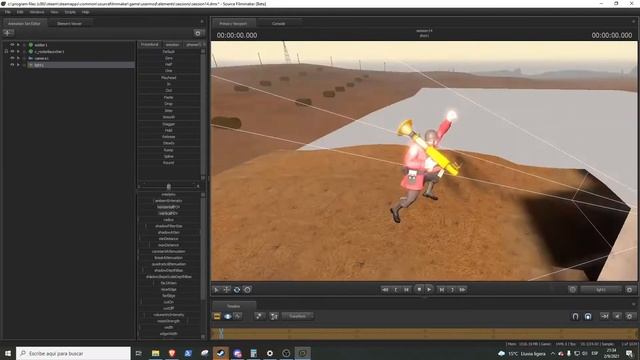Switch timeline to Clip Editor mode
Screen dimensions: 640x360
point(217,316)
